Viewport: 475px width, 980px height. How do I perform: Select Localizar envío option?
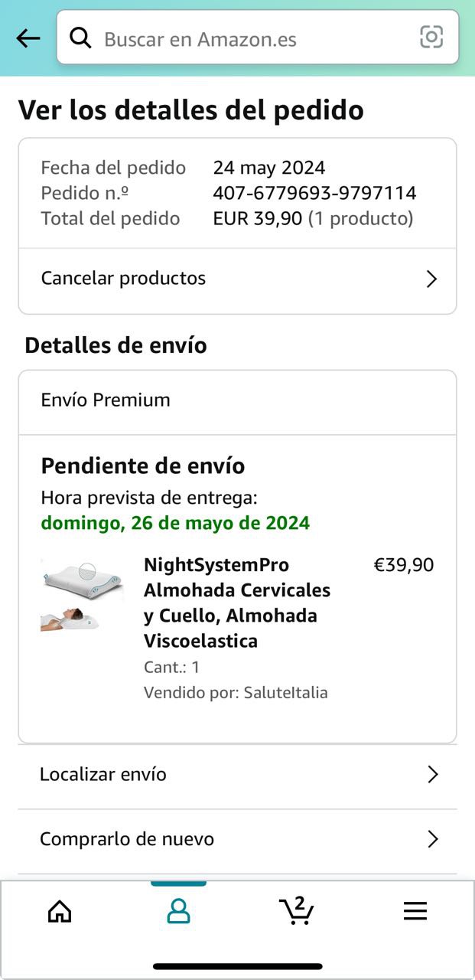point(103,774)
